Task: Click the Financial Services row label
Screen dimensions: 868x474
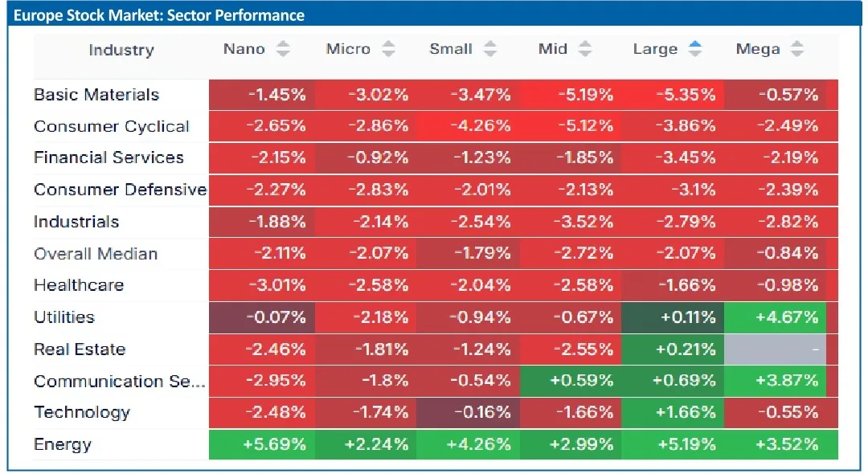Action: (x=108, y=158)
